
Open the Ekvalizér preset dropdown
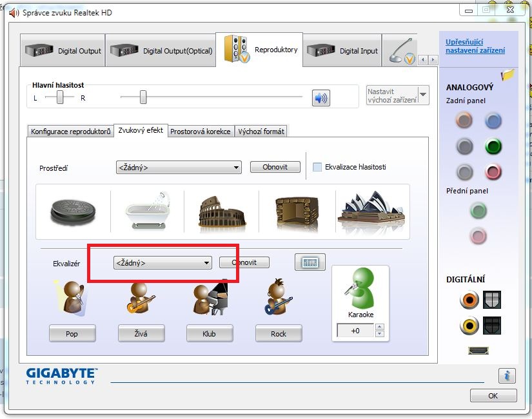[x=163, y=263]
